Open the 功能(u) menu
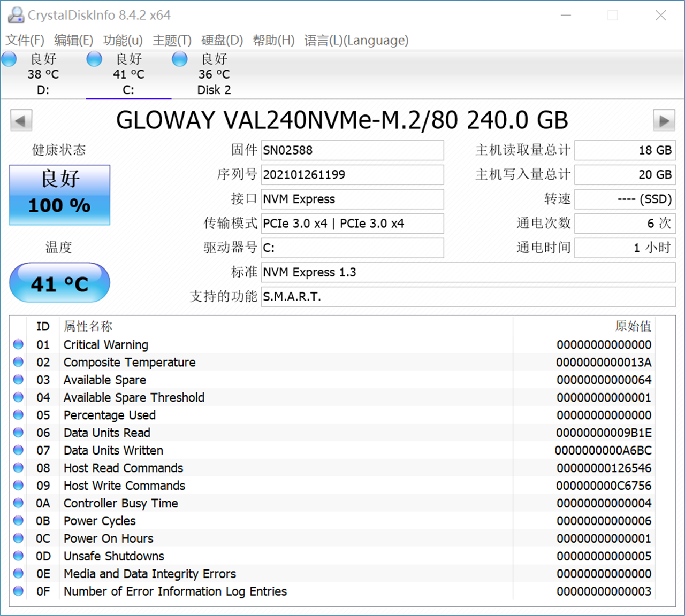The height and width of the screenshot is (616, 685). point(122,40)
